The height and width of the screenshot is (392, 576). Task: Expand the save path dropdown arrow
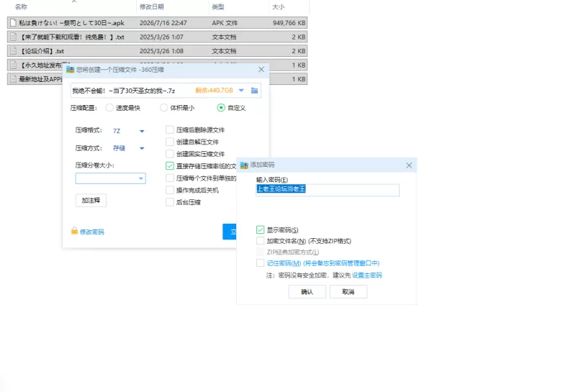241,91
